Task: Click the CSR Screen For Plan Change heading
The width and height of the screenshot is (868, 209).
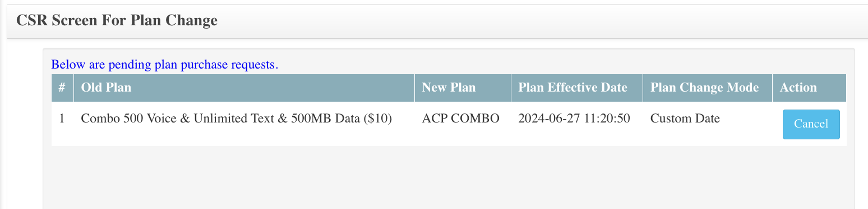Action: coord(117,21)
